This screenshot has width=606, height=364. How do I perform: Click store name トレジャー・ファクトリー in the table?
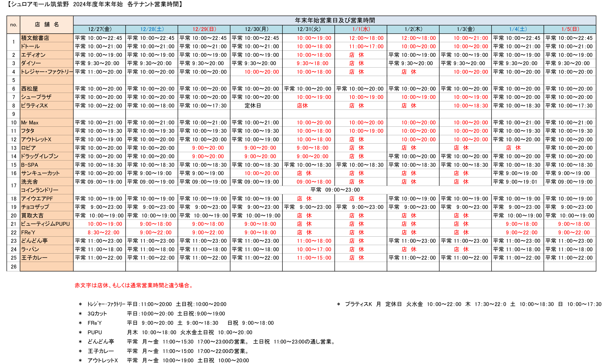point(47,72)
